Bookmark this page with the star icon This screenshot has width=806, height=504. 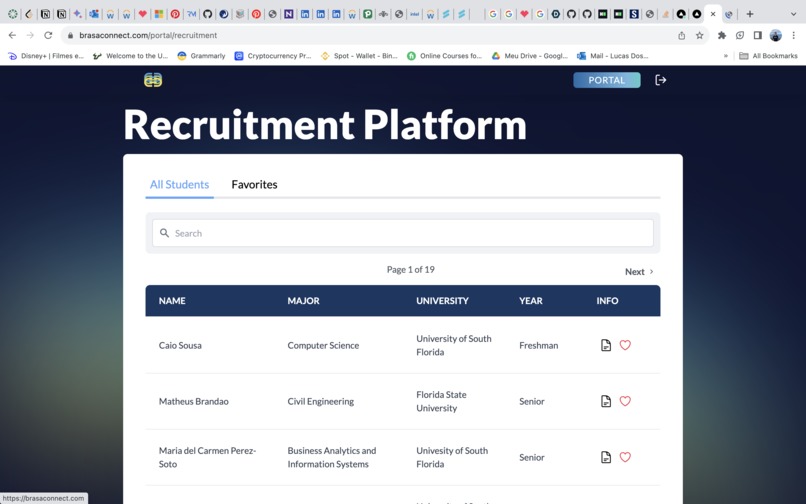[700, 35]
